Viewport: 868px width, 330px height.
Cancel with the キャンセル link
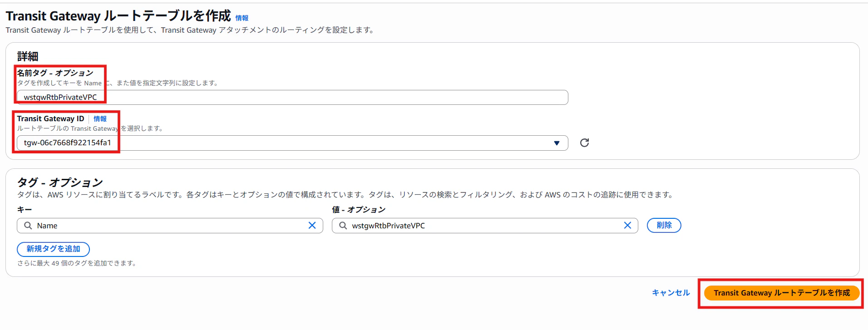point(671,293)
